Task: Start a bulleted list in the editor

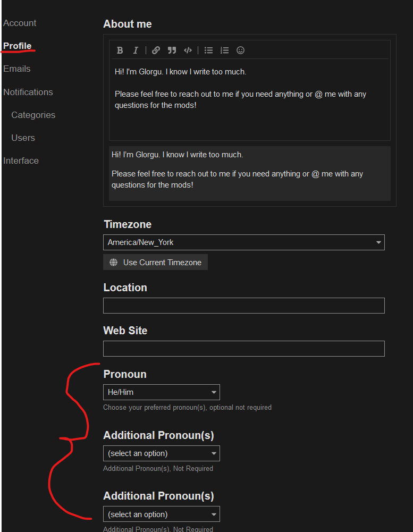Action: click(x=208, y=50)
